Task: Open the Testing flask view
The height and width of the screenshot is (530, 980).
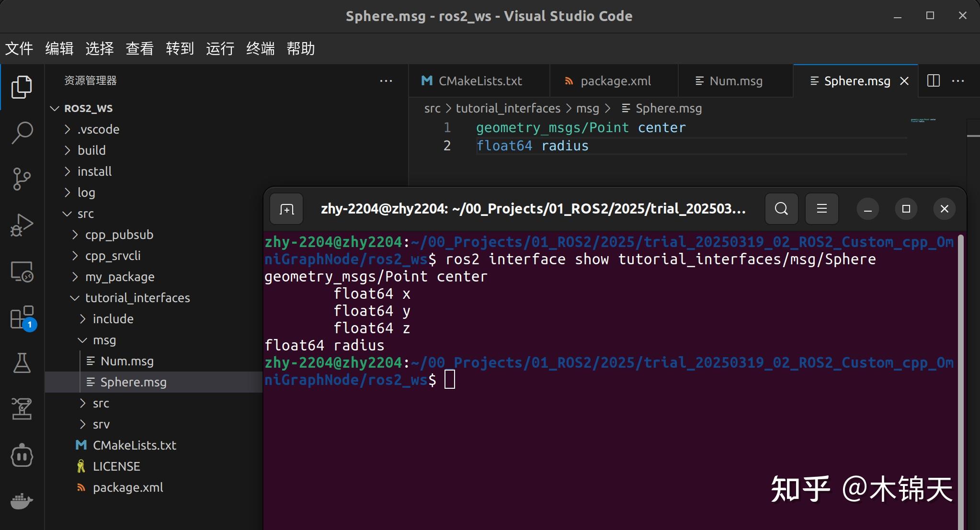Action: (x=22, y=363)
